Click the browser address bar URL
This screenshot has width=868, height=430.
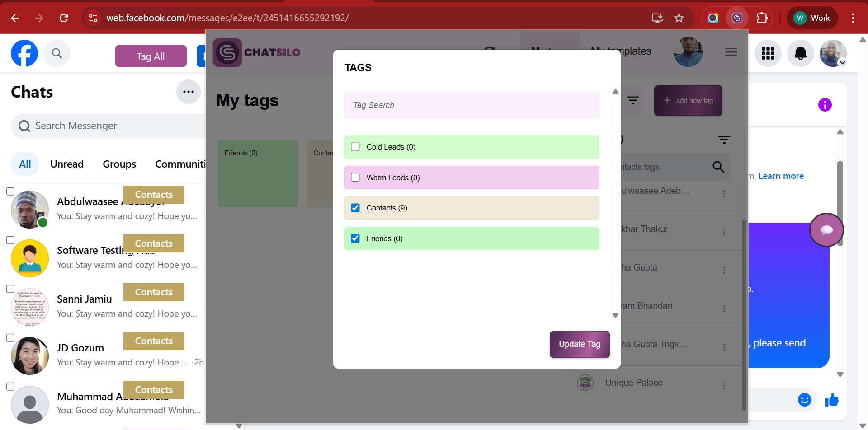[x=227, y=18]
